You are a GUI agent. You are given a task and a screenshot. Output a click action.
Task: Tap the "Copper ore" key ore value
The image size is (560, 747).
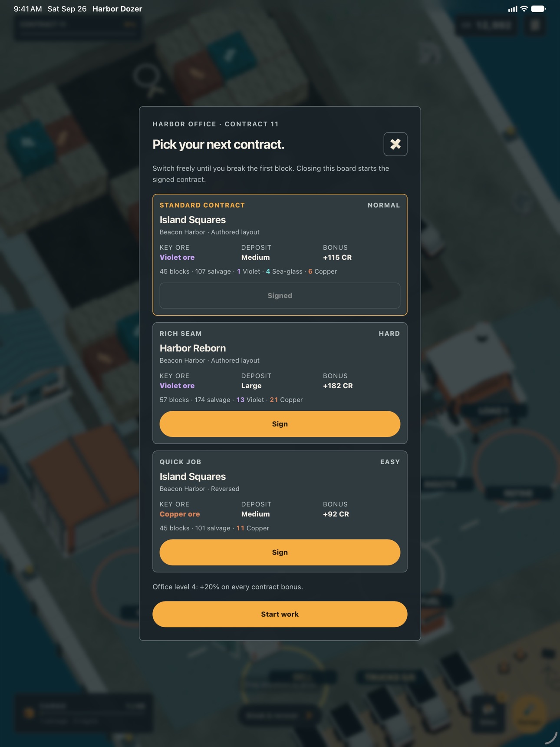[x=180, y=514]
